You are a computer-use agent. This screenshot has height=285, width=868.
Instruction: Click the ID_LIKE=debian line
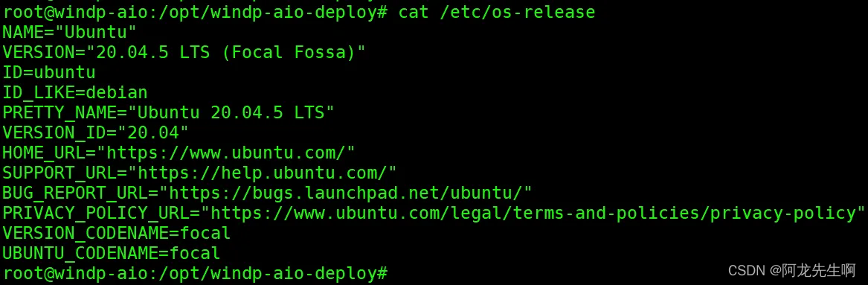tap(74, 92)
